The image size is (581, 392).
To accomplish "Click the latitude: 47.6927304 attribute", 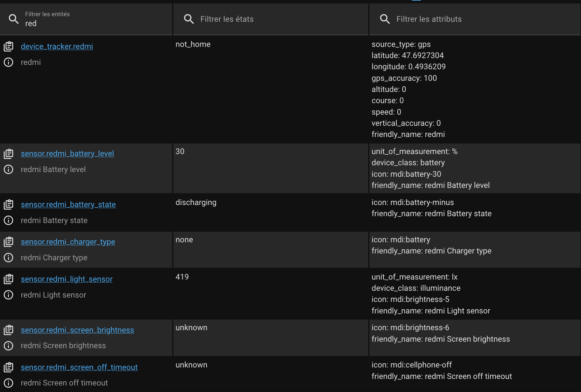I will (408, 56).
